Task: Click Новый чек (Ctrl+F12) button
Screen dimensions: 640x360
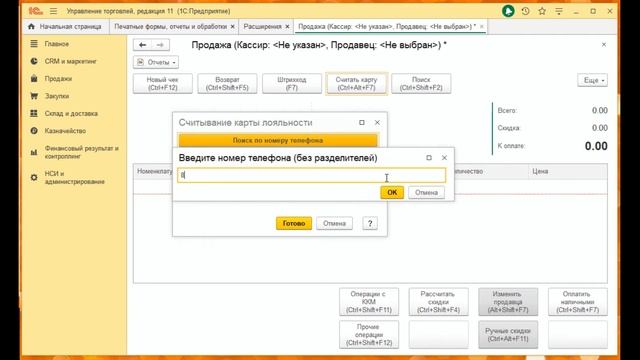Action: (x=162, y=84)
